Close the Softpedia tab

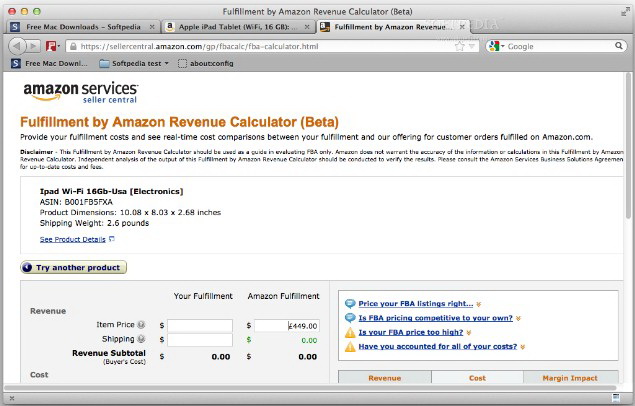(152, 27)
